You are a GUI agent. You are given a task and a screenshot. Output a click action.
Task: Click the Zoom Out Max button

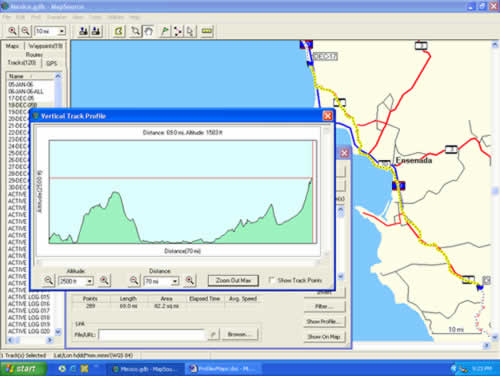click(x=233, y=281)
